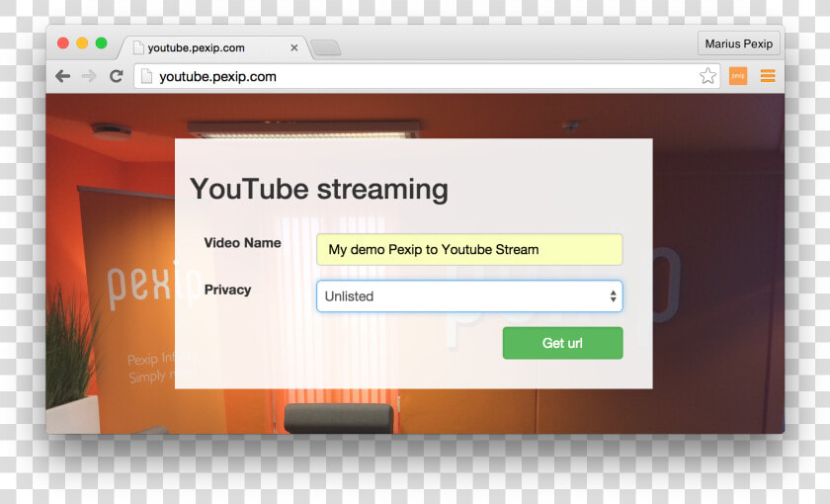Click the Video Name text field
This screenshot has width=830, height=504.
point(469,249)
